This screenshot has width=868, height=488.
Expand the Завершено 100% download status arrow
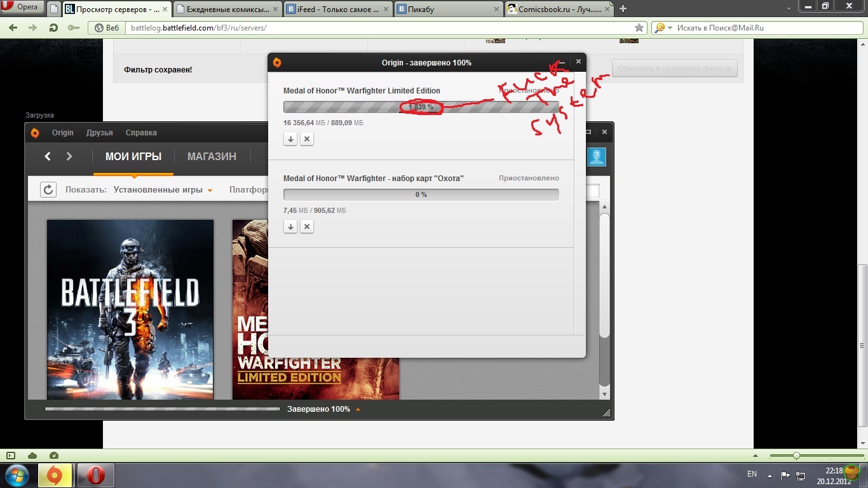tap(358, 410)
